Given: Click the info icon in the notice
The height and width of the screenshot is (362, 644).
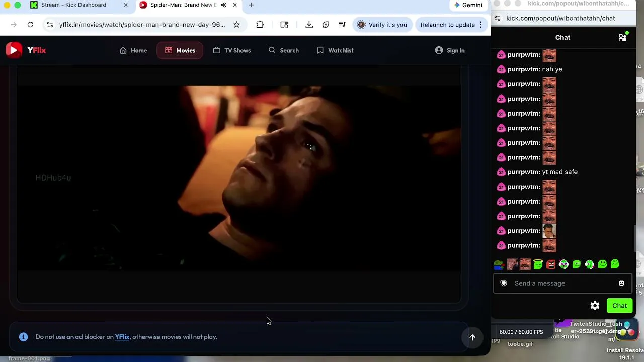Looking at the screenshot, I should click(24, 337).
